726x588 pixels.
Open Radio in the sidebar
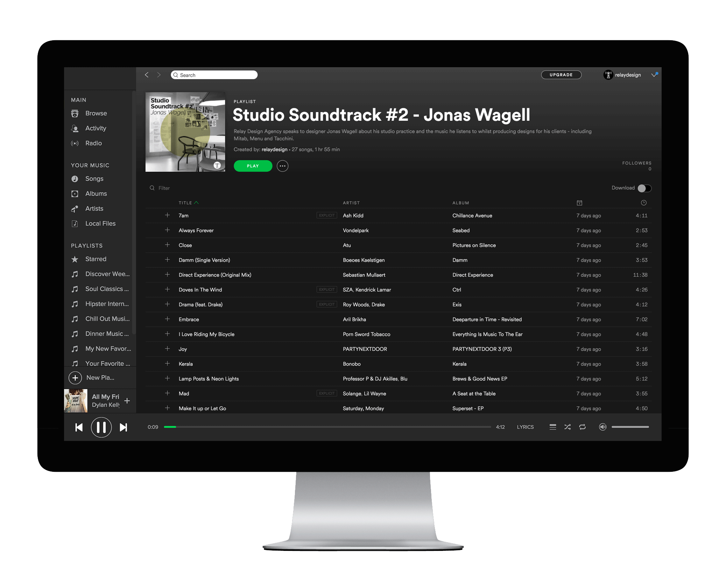93,143
